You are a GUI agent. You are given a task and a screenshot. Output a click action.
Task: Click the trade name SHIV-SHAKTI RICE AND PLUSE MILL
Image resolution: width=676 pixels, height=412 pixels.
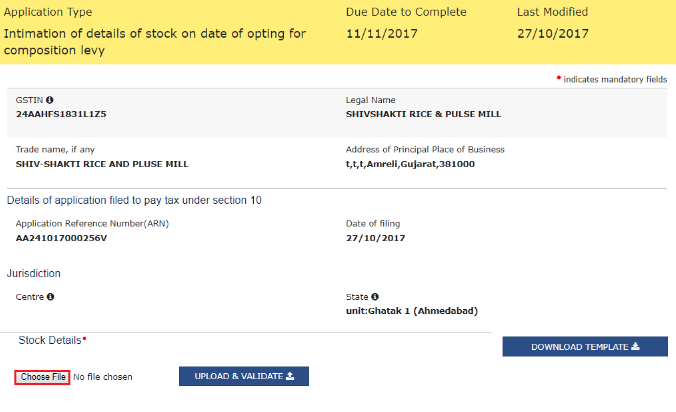click(x=102, y=163)
